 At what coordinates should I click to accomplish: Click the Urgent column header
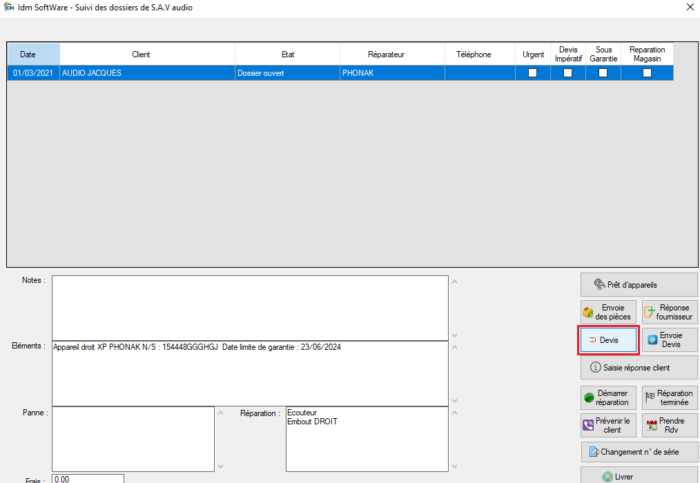(533, 54)
